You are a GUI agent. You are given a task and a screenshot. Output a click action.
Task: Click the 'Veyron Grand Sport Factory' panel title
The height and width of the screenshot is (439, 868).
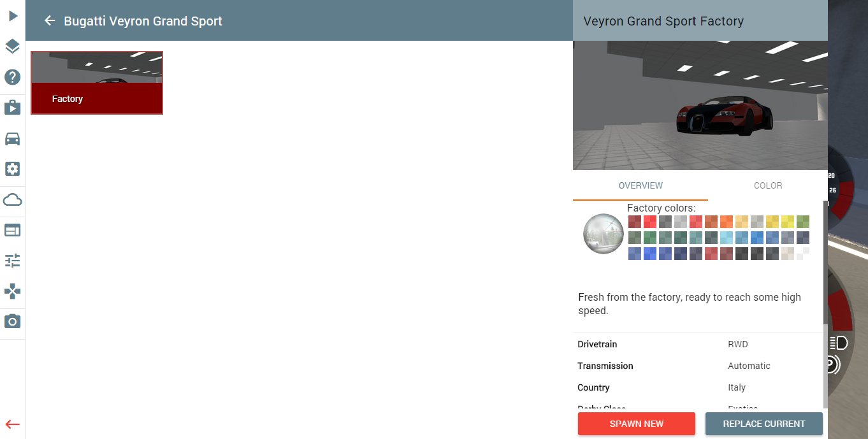click(663, 21)
